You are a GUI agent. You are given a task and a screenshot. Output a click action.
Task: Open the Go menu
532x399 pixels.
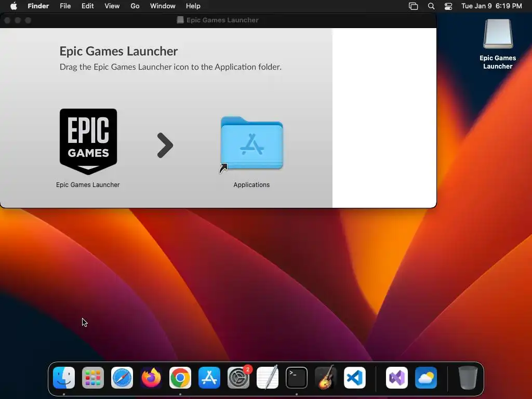pos(135,6)
